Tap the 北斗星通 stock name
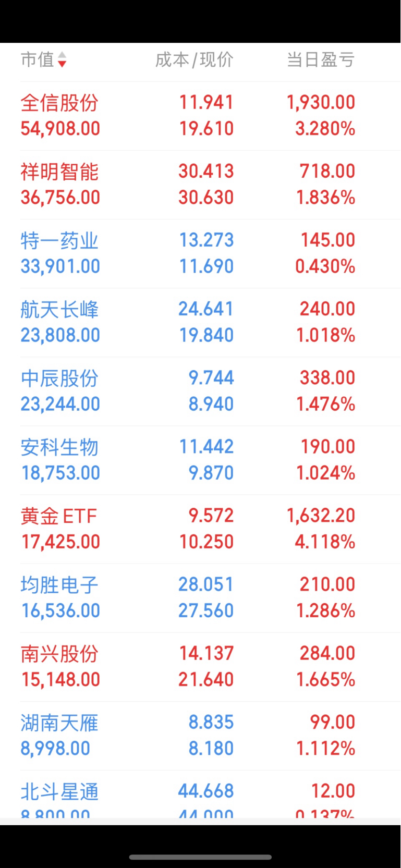This screenshot has width=401, height=868. pos(59,791)
